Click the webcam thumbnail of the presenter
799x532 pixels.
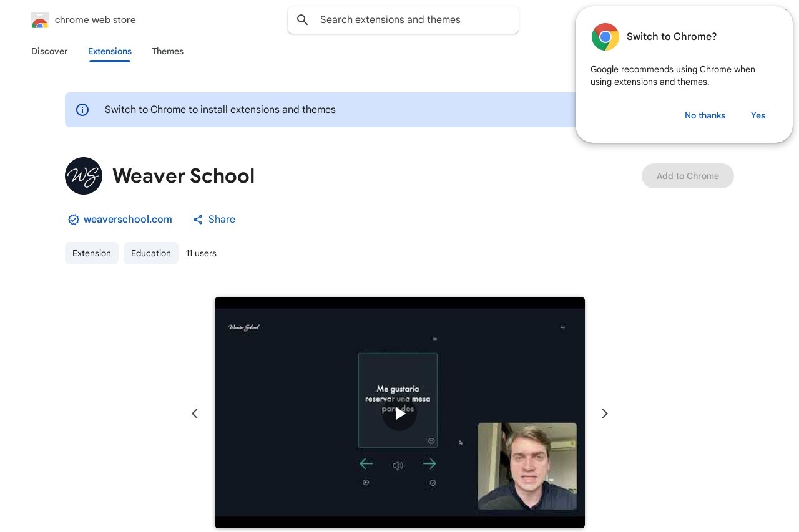pos(527,466)
